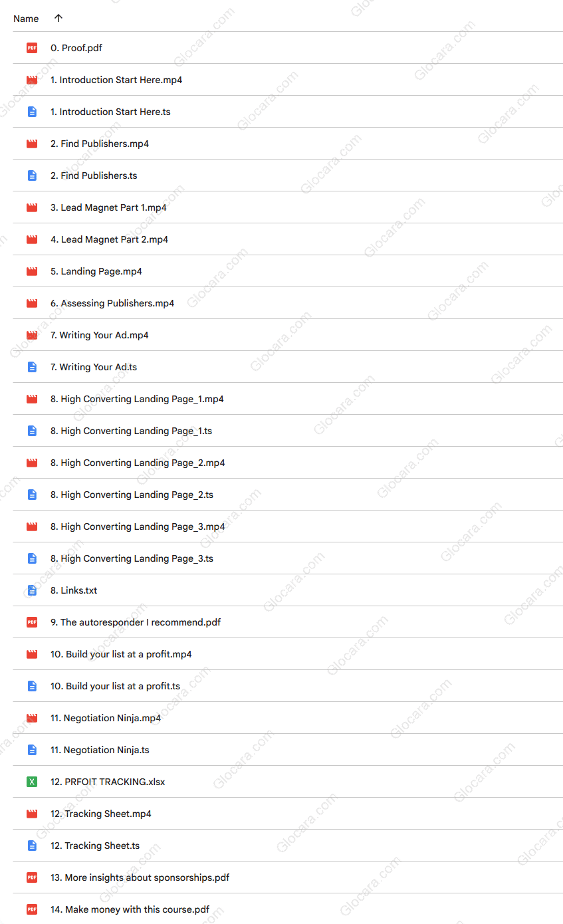Open 14. Make money with this course.pdf
The image size is (563, 924).
(130, 909)
